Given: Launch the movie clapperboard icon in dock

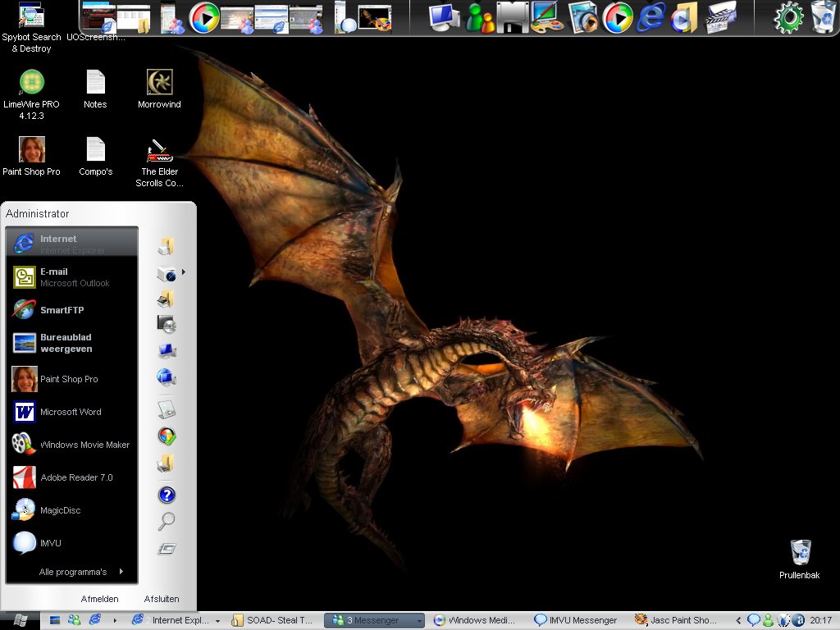Looking at the screenshot, I should click(x=720, y=17).
